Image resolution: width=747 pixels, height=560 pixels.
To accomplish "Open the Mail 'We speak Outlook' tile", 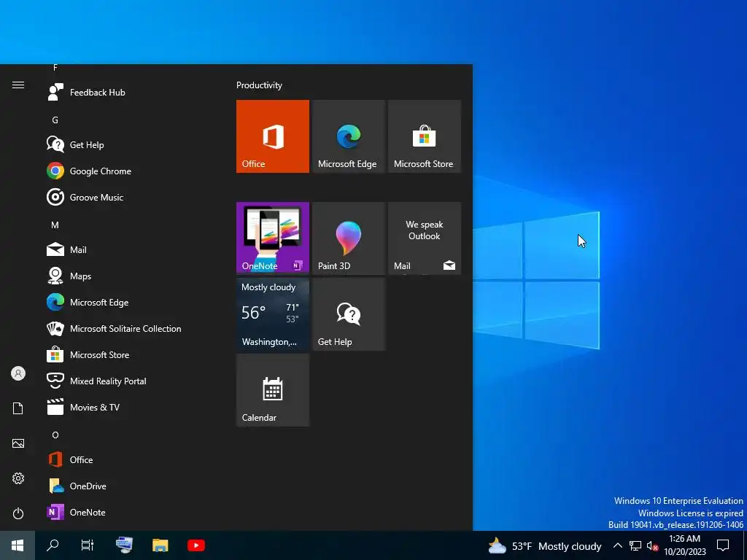I will 425,238.
